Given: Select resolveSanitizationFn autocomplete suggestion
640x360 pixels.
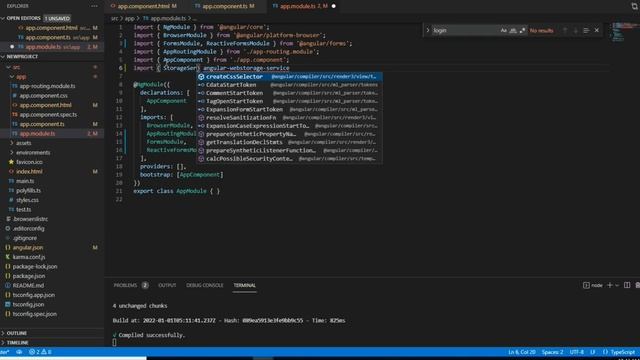Looking at the screenshot, I should [289, 118].
